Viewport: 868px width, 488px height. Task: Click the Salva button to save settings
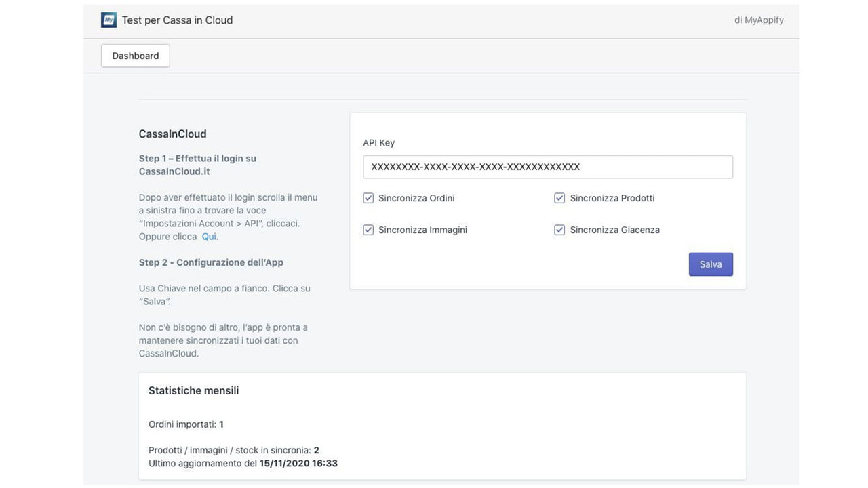click(710, 264)
